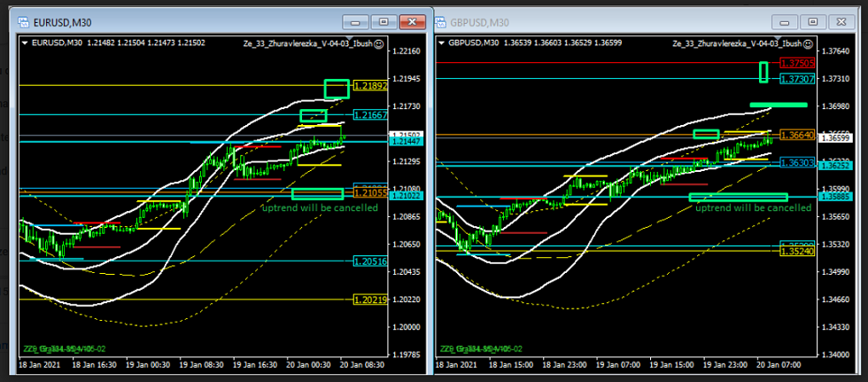
Task: Click the 'uptrend will be cancelled' text on EURUSD
Action: coord(319,207)
